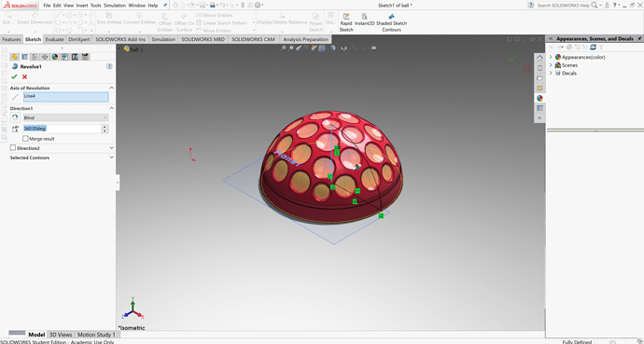This screenshot has height=344, width=644.
Task: Expand the Selected Contours section
Action: pyautogui.click(x=111, y=158)
